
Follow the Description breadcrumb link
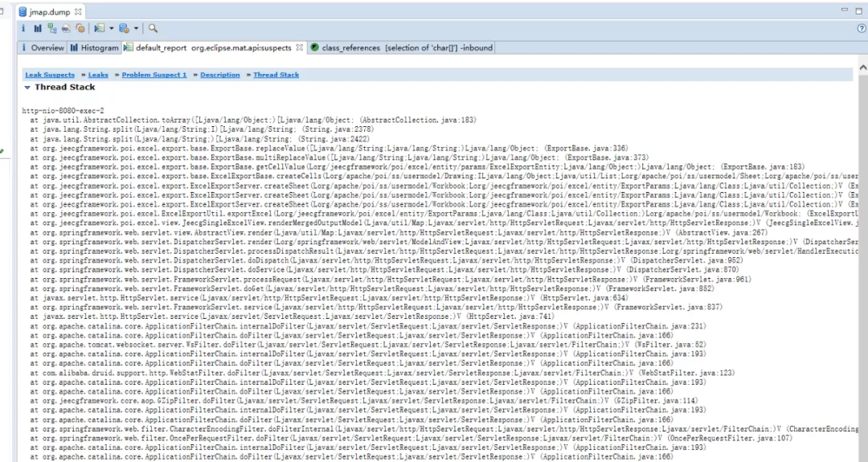(219, 75)
